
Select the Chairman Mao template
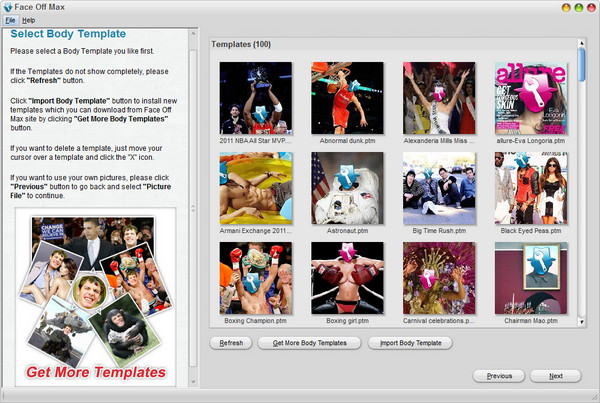coord(530,277)
